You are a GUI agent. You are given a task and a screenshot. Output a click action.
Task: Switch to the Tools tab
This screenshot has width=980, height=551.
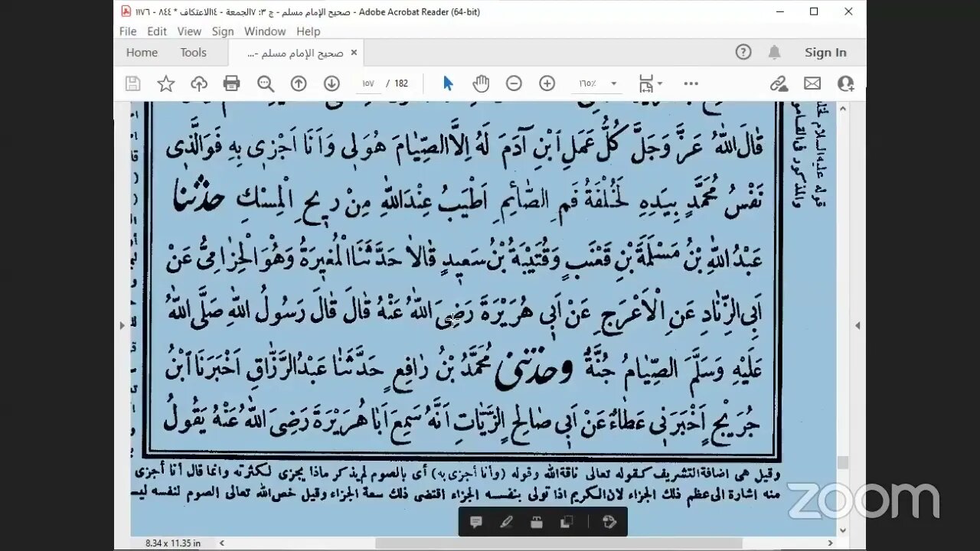(x=193, y=53)
